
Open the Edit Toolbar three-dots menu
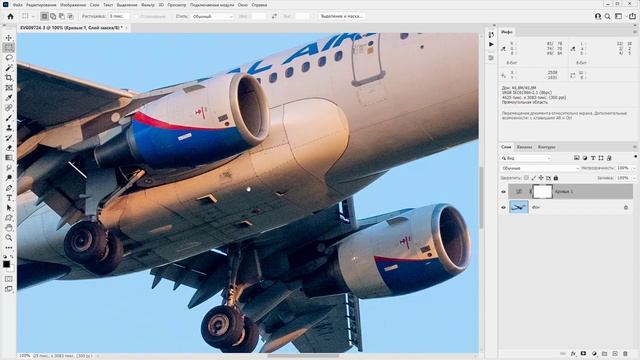[9, 247]
